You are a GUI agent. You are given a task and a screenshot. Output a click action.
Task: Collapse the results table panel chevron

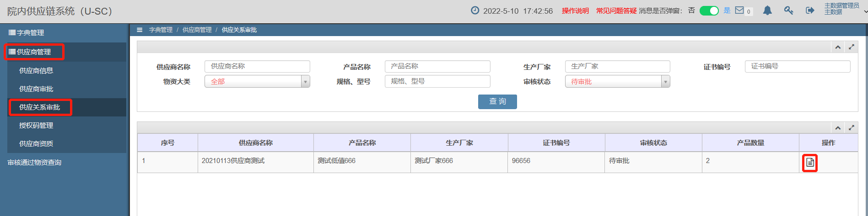coord(838,128)
